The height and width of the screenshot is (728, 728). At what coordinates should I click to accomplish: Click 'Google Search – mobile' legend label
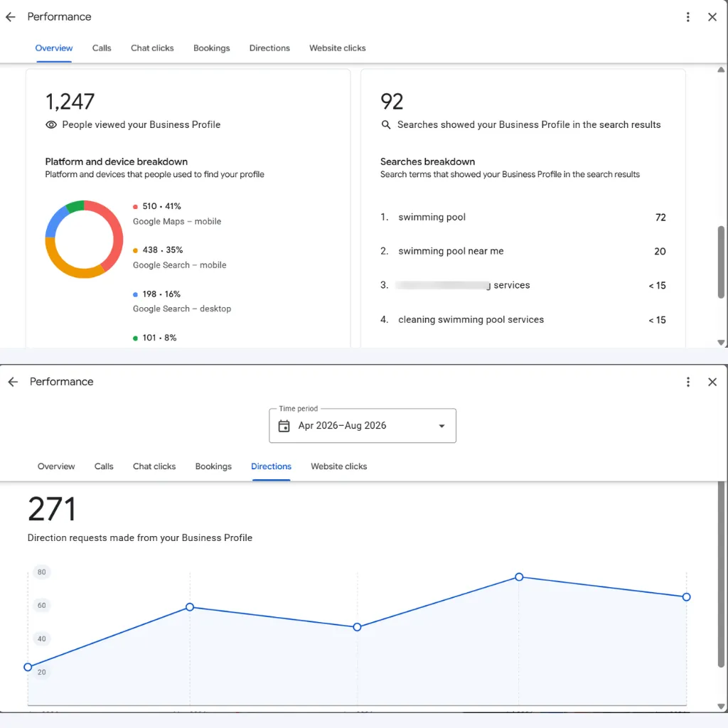pos(180,265)
